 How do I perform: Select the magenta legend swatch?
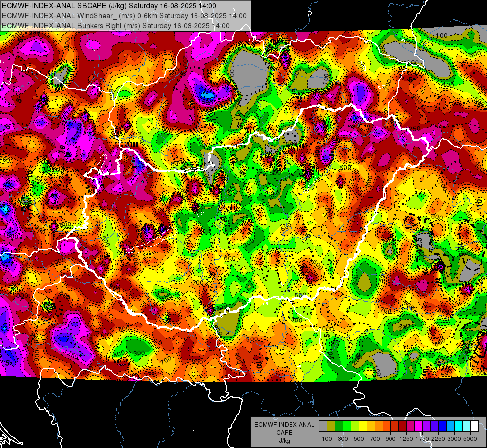point(419,426)
